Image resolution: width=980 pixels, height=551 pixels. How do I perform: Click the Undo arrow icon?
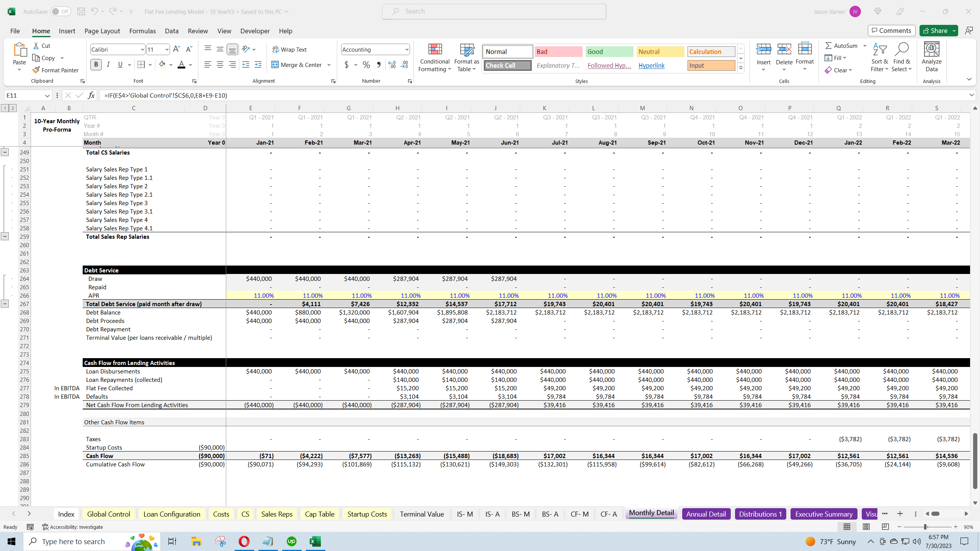coord(94,11)
